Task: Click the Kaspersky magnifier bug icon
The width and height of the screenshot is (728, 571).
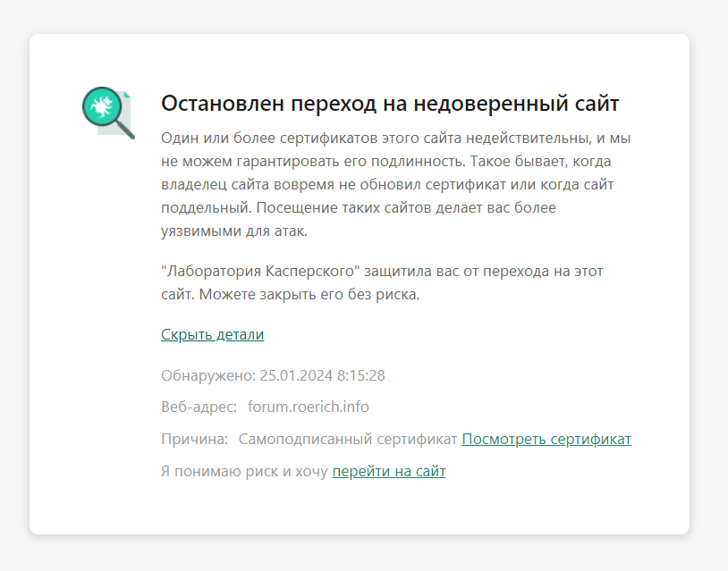Action: [108, 113]
